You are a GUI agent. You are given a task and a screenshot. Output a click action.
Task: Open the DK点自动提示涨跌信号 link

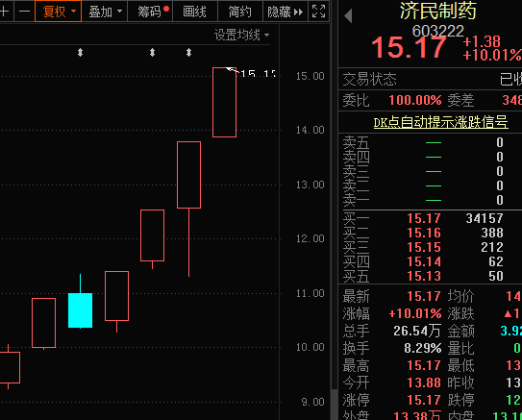(440, 122)
